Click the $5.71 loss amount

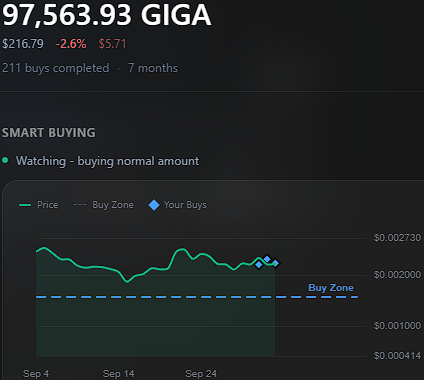click(112, 44)
